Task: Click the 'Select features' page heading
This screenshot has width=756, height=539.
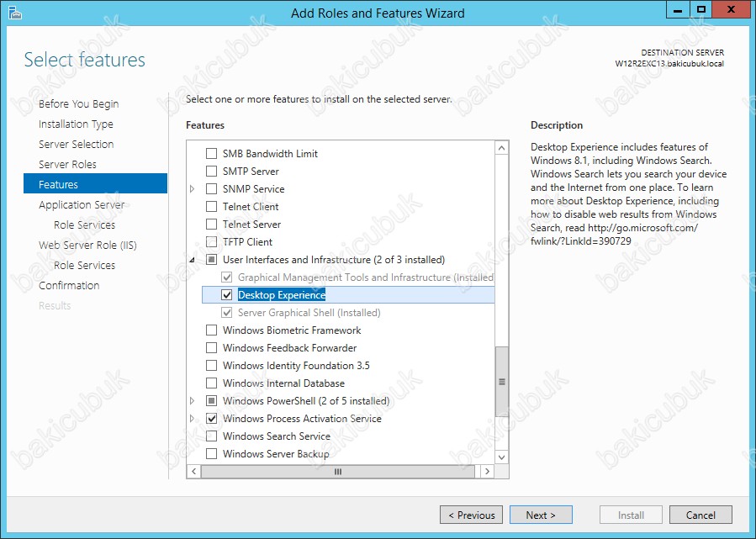Action: click(85, 60)
